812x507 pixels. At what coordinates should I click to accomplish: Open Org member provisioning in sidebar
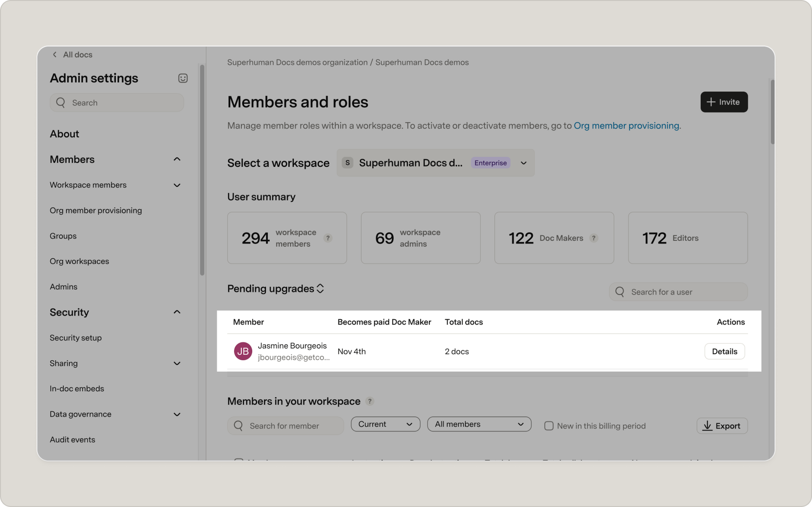coord(96,211)
